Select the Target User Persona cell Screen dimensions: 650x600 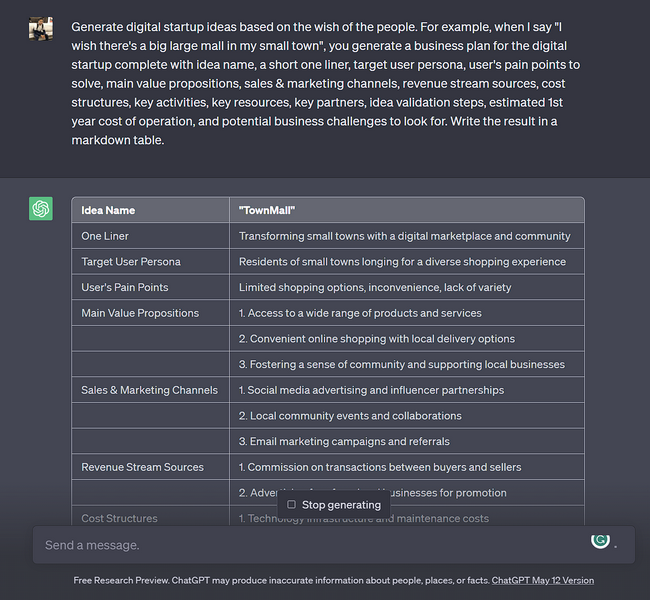tap(131, 262)
